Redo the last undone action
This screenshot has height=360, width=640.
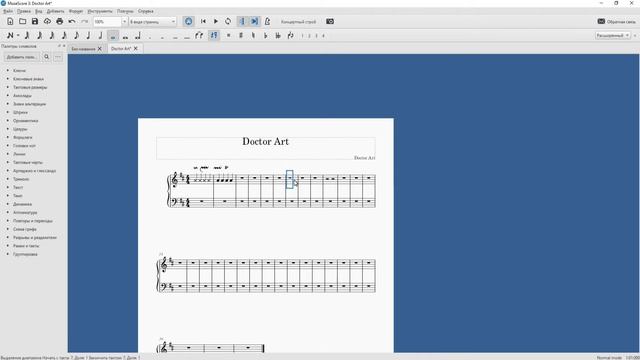84,21
